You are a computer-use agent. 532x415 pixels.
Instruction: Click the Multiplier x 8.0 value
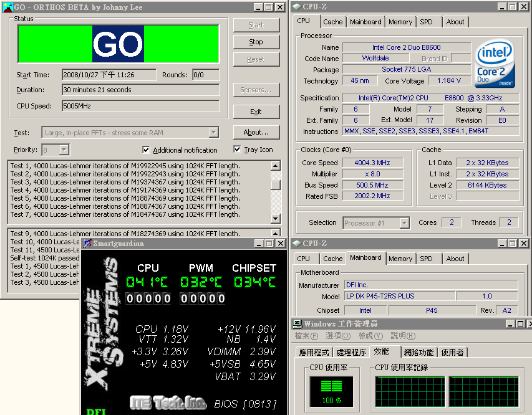pos(372,174)
